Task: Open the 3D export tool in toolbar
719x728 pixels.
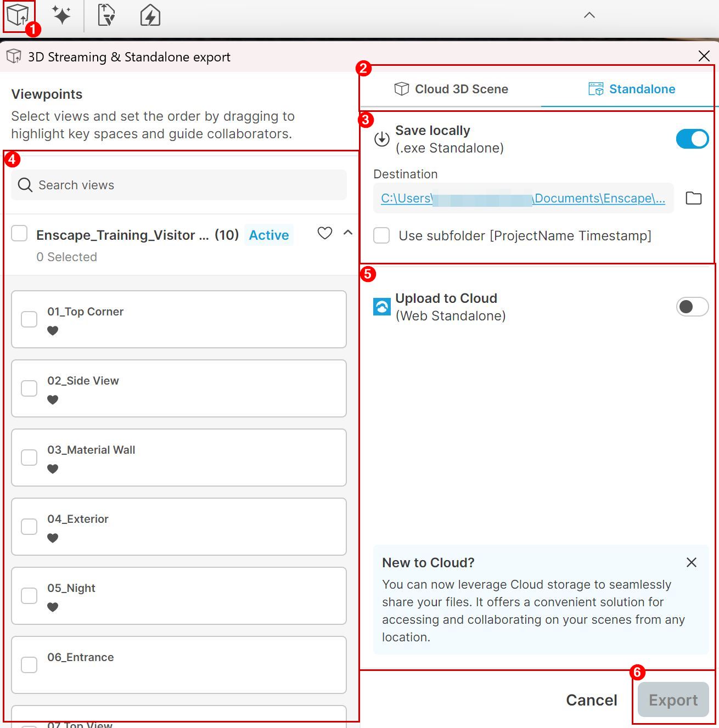Action: [x=18, y=15]
